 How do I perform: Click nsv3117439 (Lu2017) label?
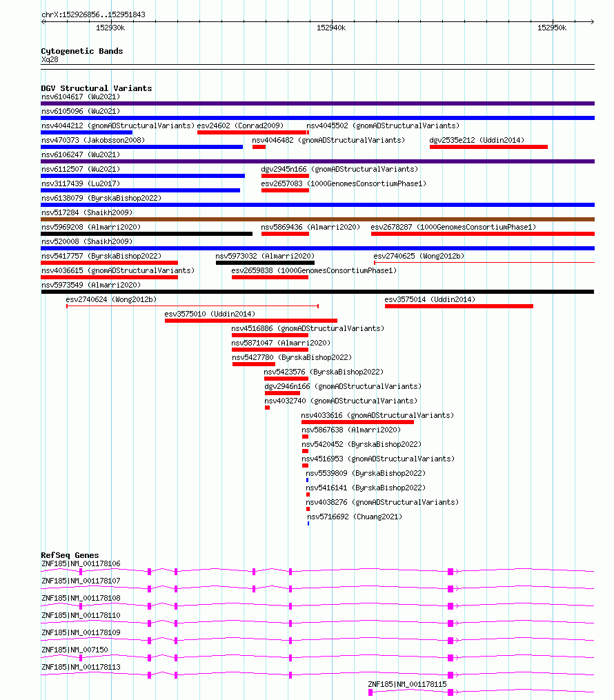[x=81, y=183]
